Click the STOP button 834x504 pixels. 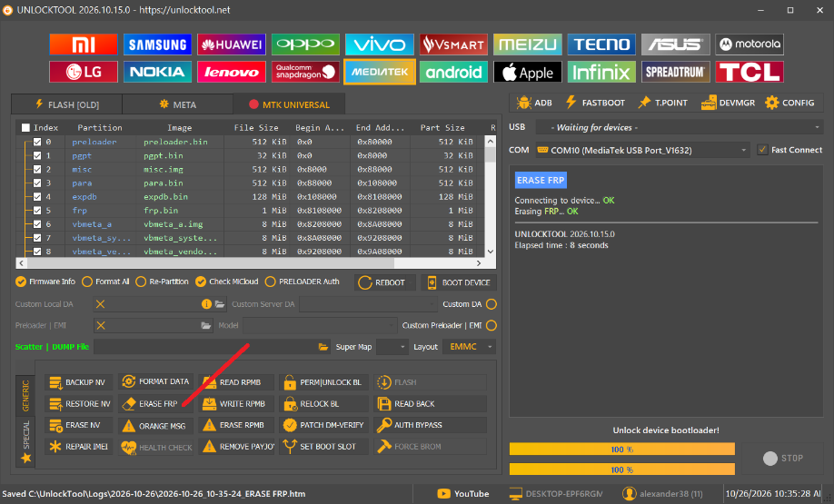[x=783, y=459]
